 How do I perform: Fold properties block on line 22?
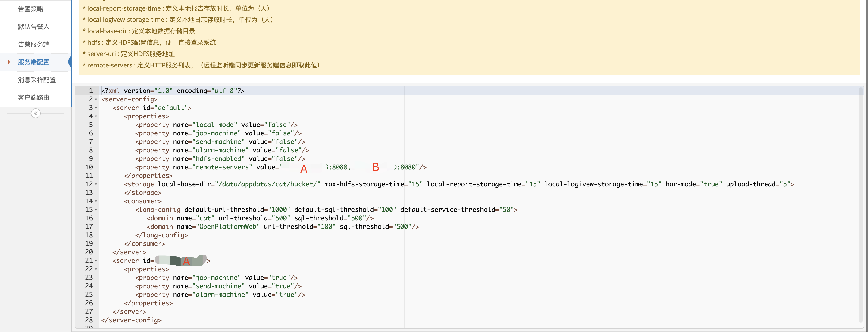[96, 269]
